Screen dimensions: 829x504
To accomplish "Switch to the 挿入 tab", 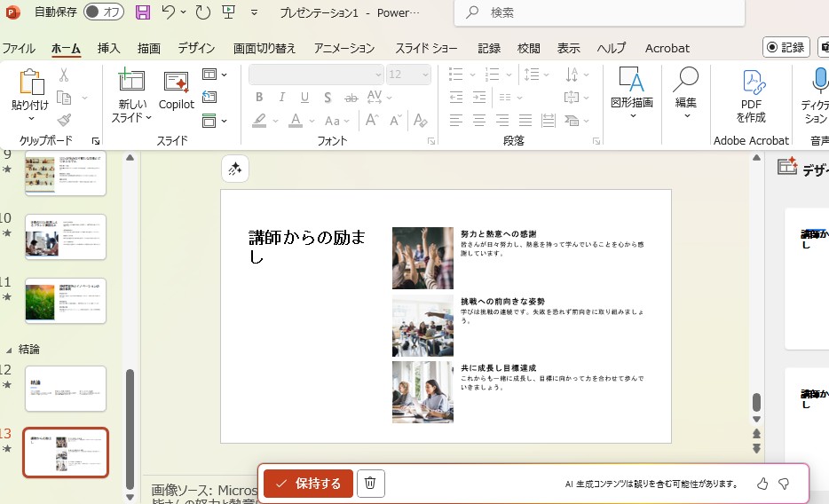I will [108, 48].
